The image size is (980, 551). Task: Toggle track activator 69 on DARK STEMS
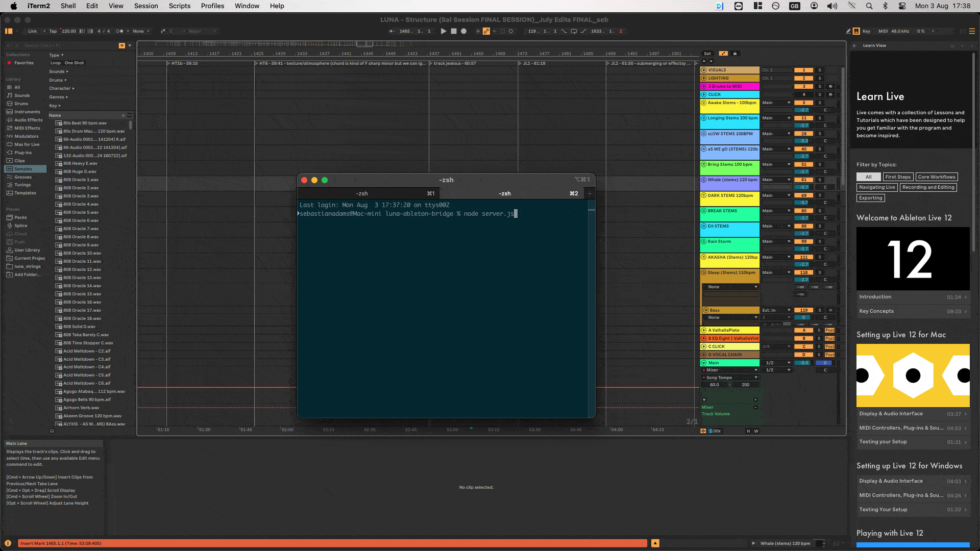pyautogui.click(x=804, y=196)
